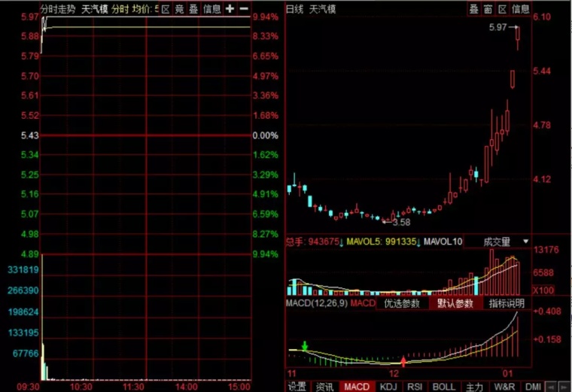Choose 优选参数 optimized parameters
This screenshot has width=572, height=392.
point(403,304)
